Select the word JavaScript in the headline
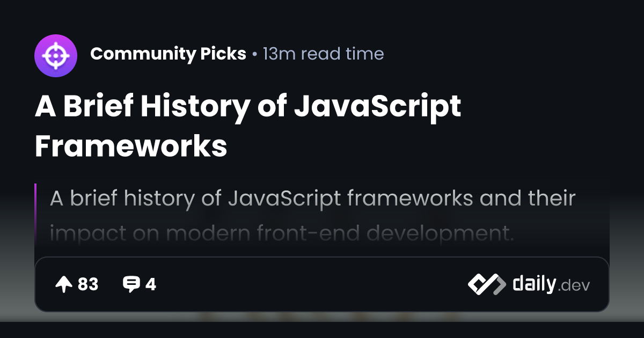 pyautogui.click(x=378, y=106)
